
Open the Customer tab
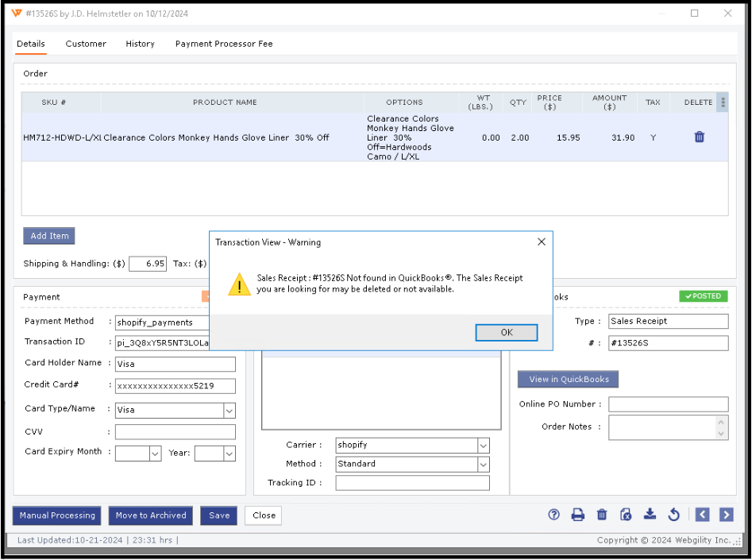tap(86, 44)
